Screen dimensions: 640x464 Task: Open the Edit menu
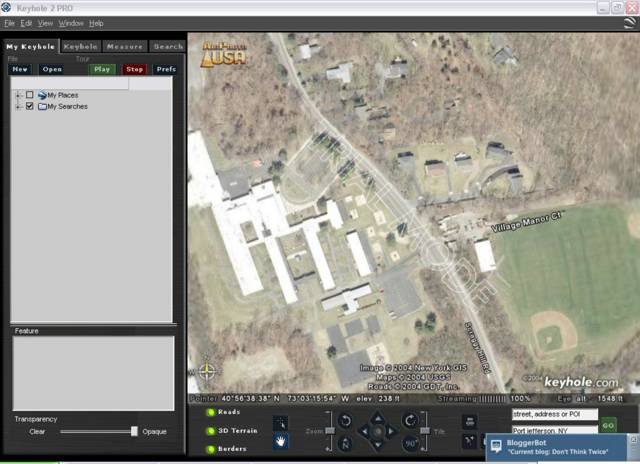coord(26,23)
